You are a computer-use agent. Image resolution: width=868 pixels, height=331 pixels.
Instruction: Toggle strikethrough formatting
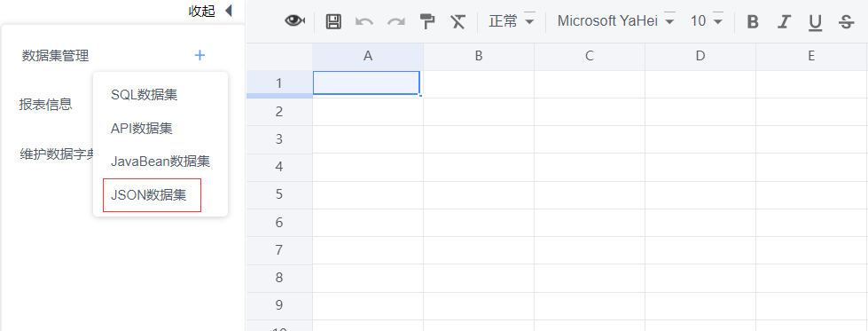(846, 21)
